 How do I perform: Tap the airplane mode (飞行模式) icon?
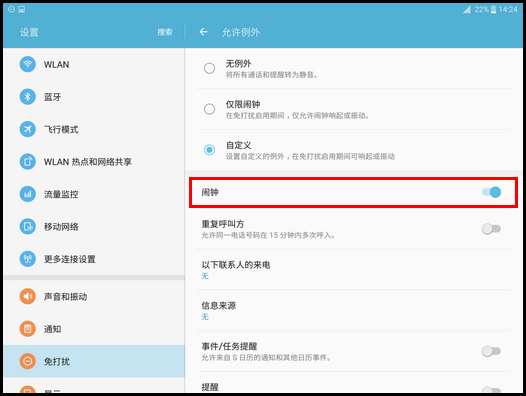[x=28, y=129]
